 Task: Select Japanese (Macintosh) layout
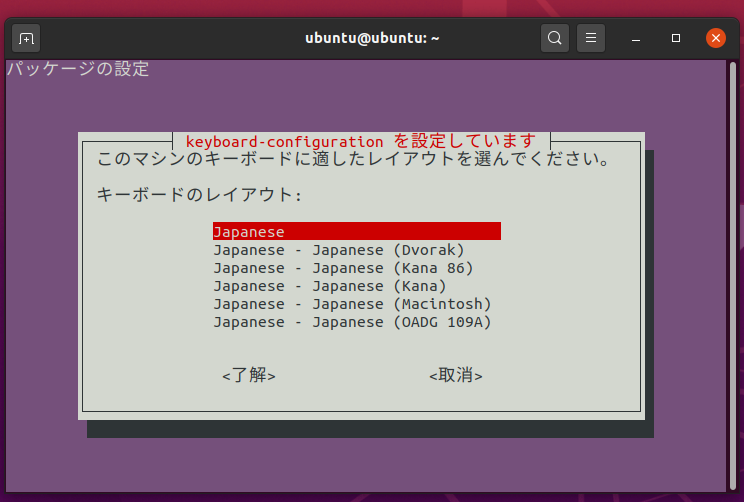[x=352, y=304]
